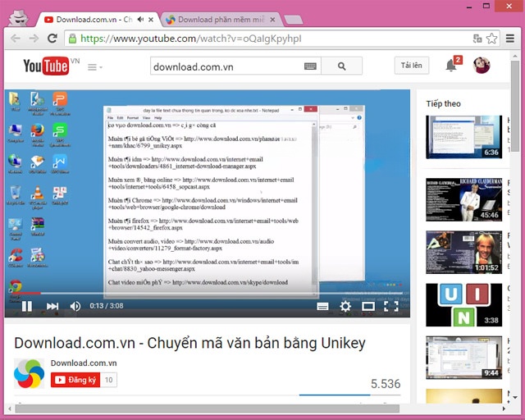Click the Recycle Bin icon in video
The height and width of the screenshot is (420, 525).
[x=16, y=193]
